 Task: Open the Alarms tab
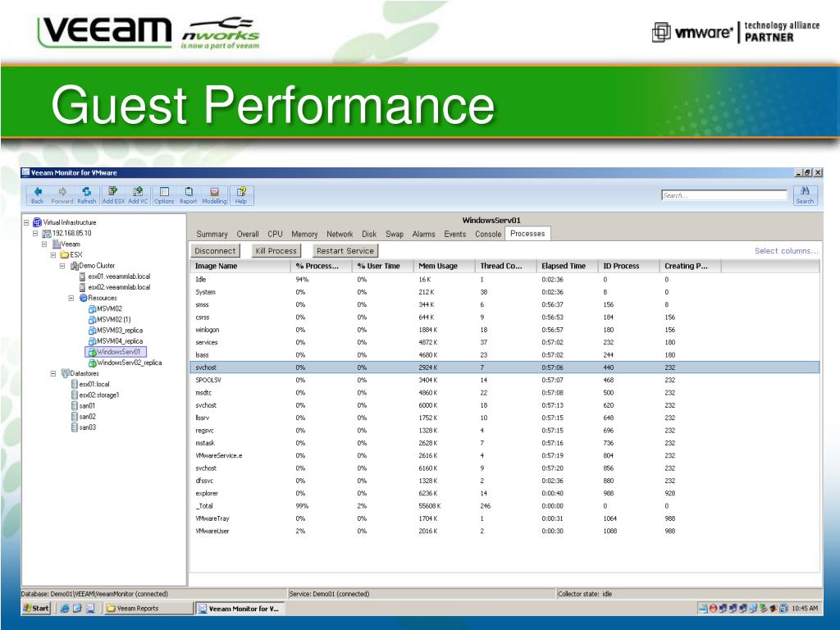[x=424, y=234]
